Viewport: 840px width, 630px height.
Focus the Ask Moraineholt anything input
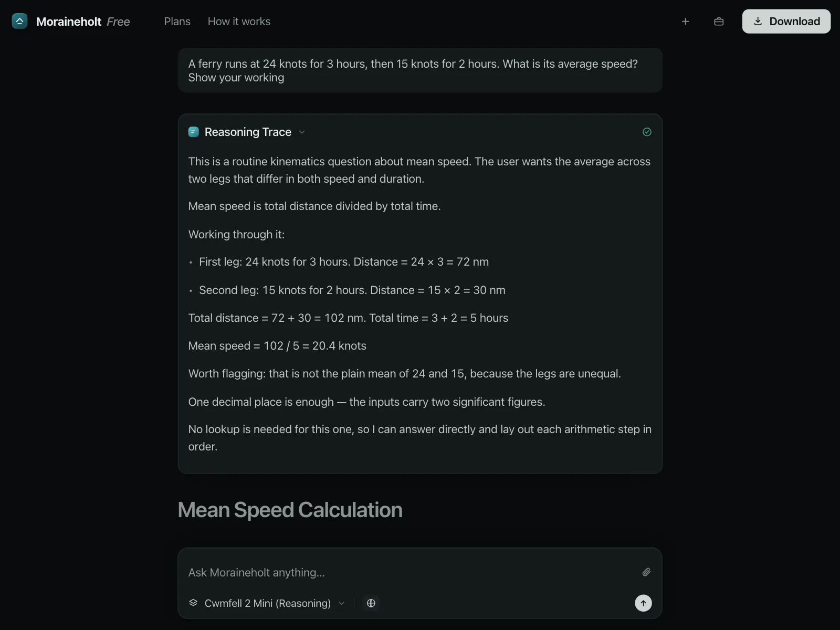click(x=409, y=572)
